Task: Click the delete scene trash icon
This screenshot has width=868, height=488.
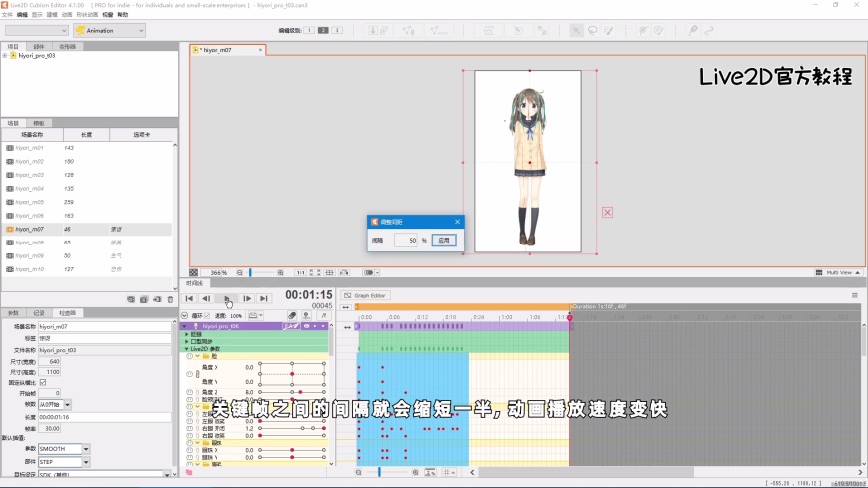Action: coord(170,299)
